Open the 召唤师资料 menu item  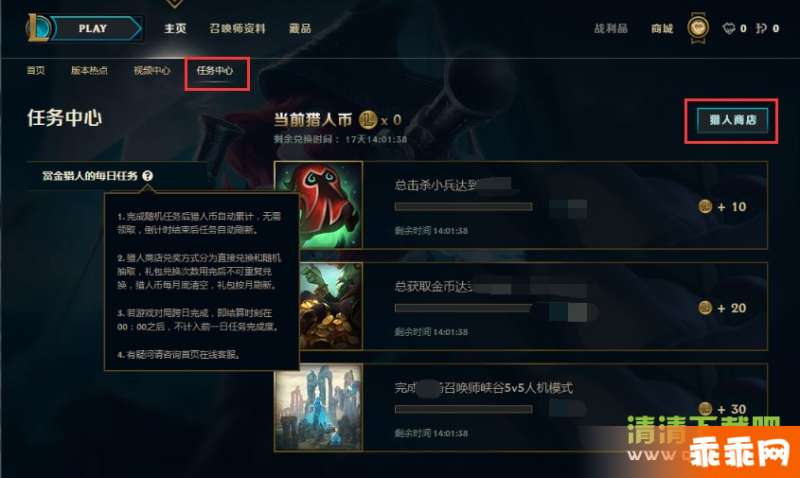point(237,29)
